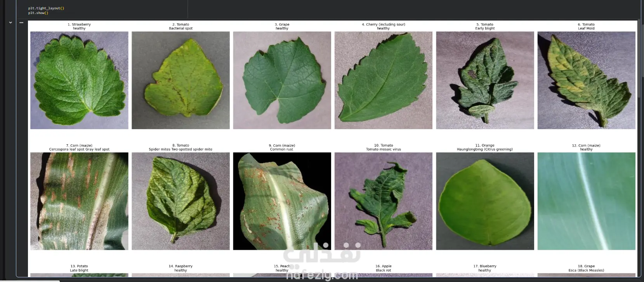The width and height of the screenshot is (644, 282).
Task: Click the '1. Strawberry healthy' title
Action: point(79,26)
